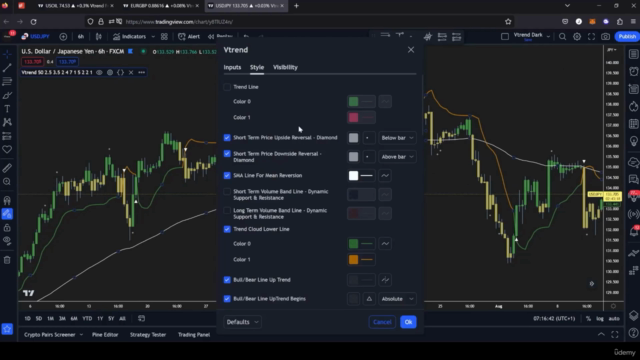Cancel the Vtrend settings dialog
Screen dimensions: 640x360
click(382, 322)
